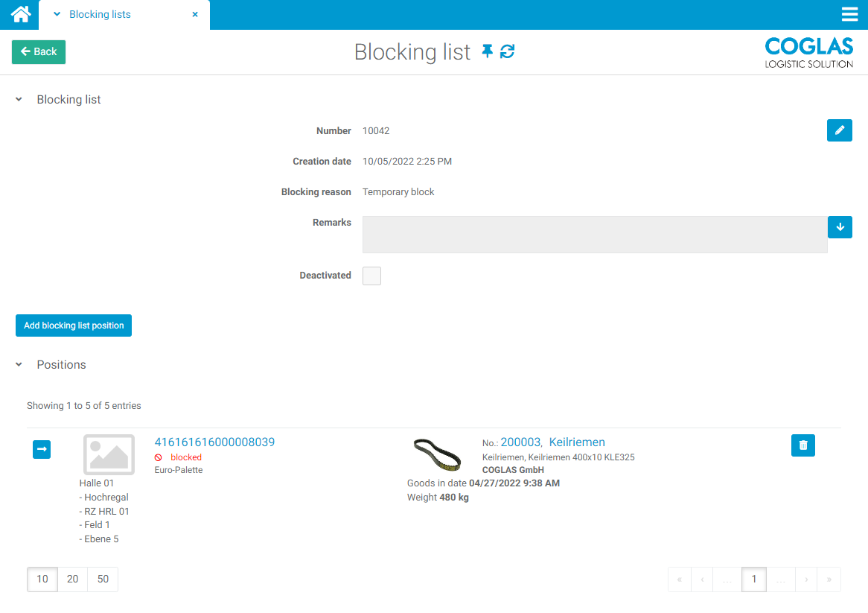The image size is (868, 613).
Task: Select page 1 in the pagination control
Action: (753, 579)
